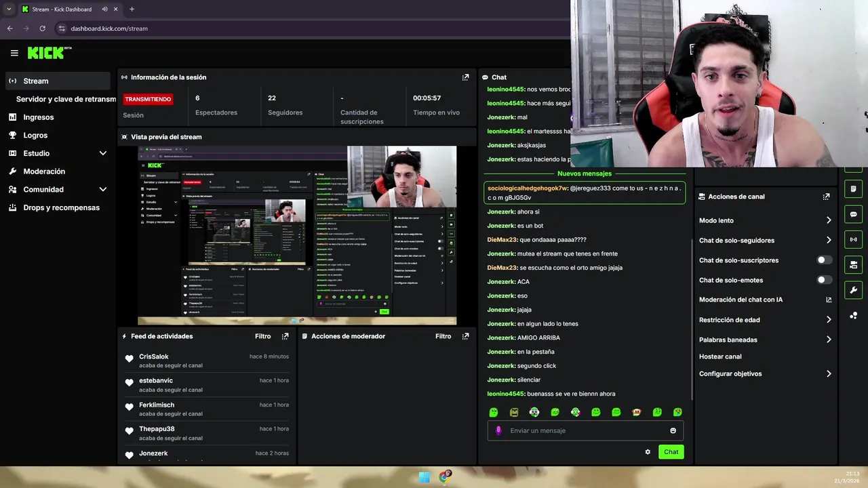Pop out the Información de la sesión panel

point(465,77)
